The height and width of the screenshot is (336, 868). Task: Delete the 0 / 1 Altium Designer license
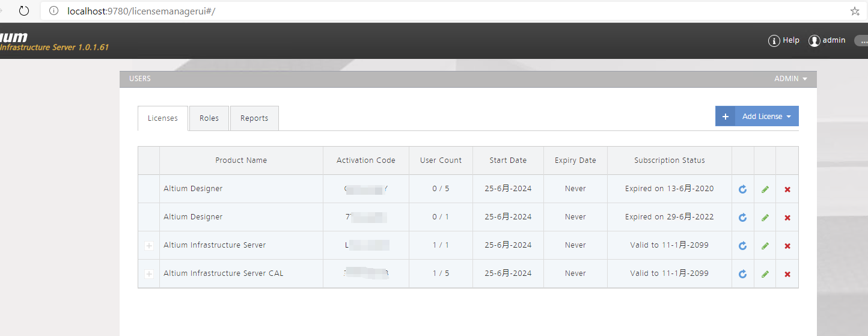coord(787,218)
